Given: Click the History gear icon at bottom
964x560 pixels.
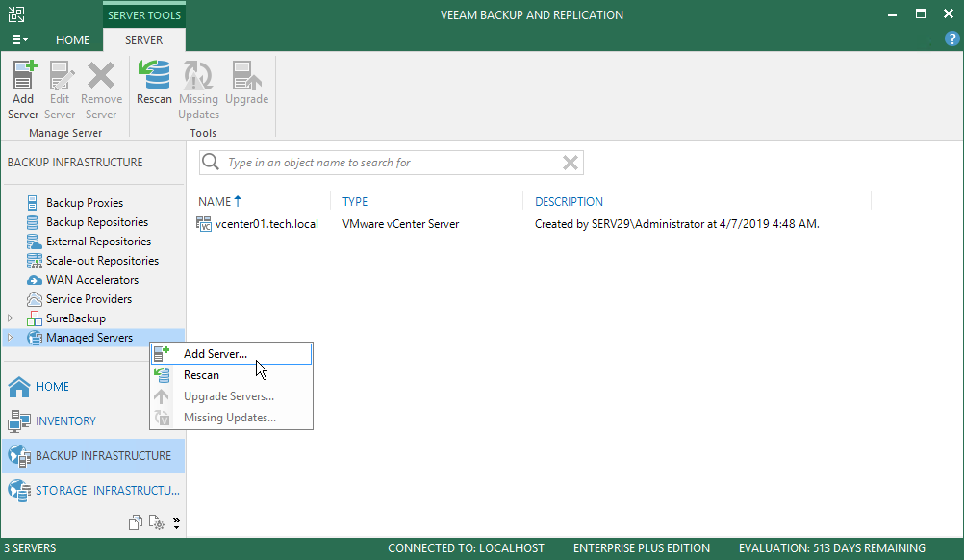Looking at the screenshot, I should [157, 522].
